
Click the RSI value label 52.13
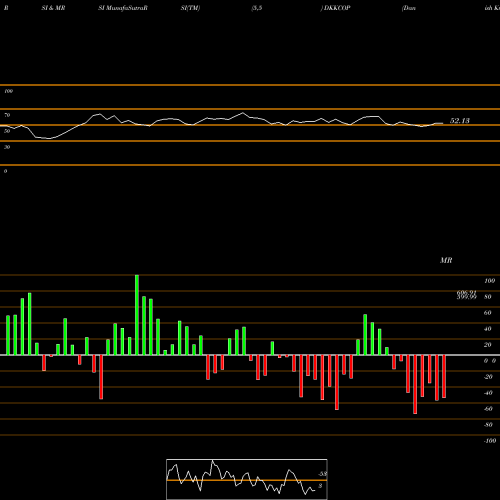coord(460,121)
